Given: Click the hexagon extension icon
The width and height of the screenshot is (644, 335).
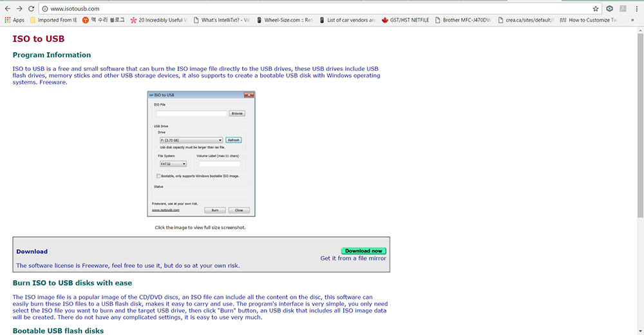Looking at the screenshot, I should tap(609, 8).
